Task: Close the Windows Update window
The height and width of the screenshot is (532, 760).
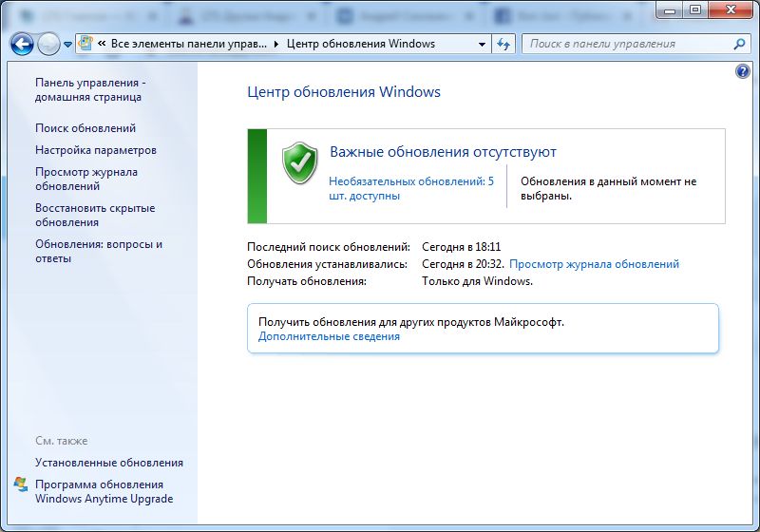Action: (x=731, y=9)
